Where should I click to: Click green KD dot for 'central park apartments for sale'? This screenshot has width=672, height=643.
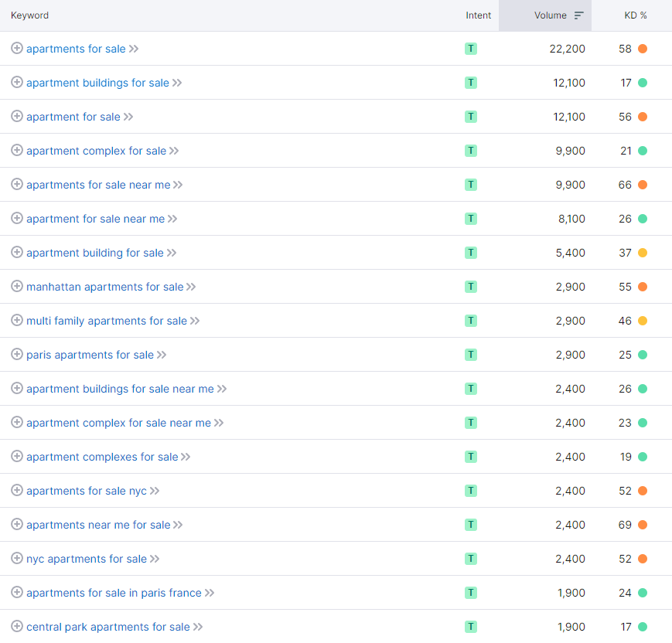[x=643, y=627]
